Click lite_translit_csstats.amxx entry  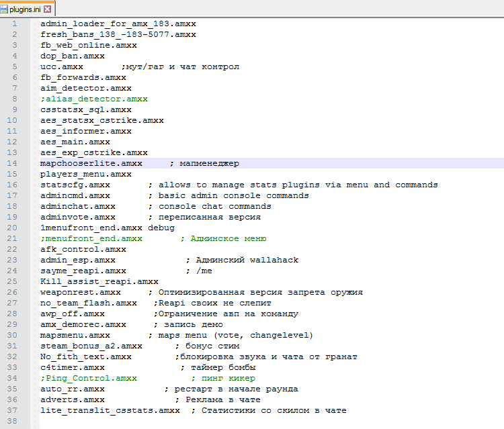click(110, 410)
